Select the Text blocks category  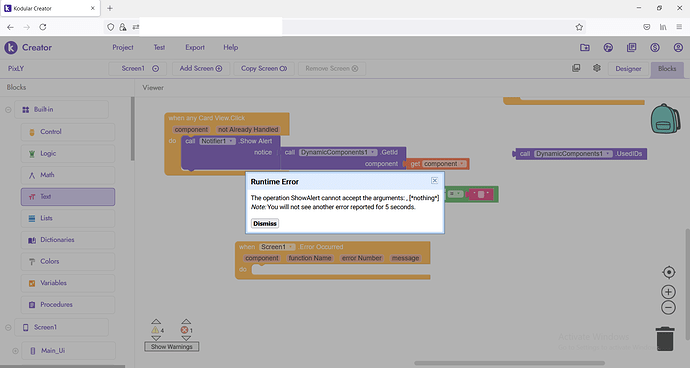pos(68,197)
